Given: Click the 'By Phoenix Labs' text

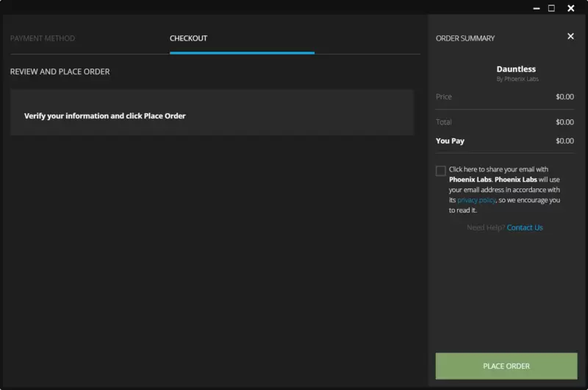Looking at the screenshot, I should pos(517,79).
